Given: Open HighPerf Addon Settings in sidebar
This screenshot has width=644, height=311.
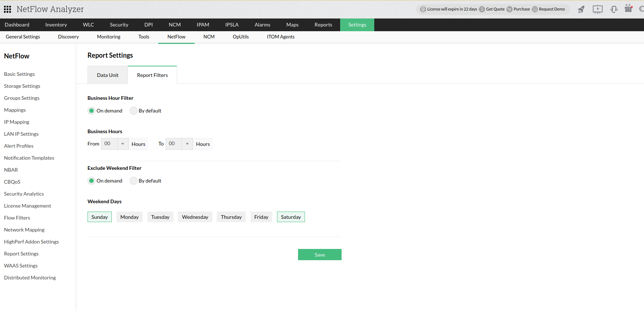Looking at the screenshot, I should point(31,242).
